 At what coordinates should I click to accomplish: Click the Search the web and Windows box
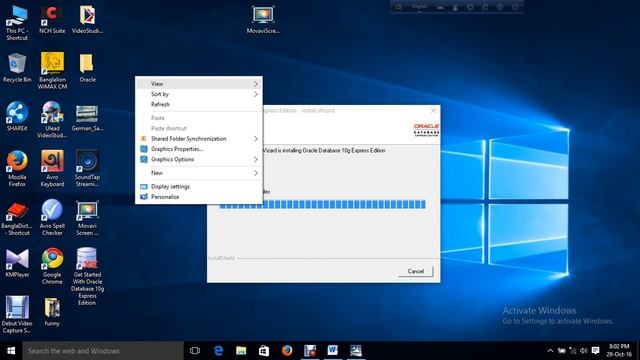point(103,351)
